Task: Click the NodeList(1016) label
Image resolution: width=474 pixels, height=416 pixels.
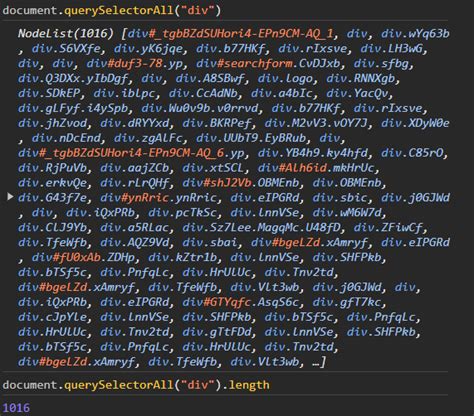Action: (66, 33)
